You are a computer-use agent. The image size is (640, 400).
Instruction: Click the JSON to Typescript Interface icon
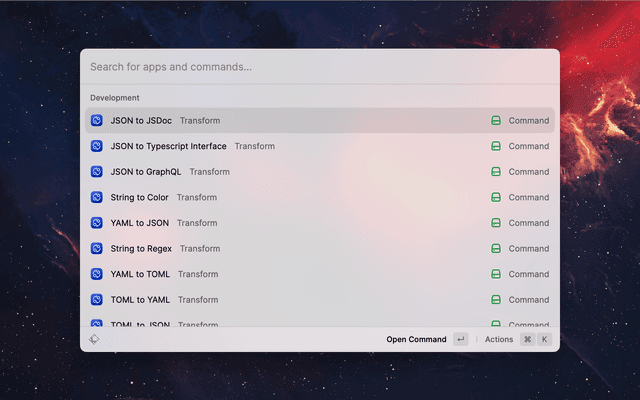pyautogui.click(x=97, y=146)
